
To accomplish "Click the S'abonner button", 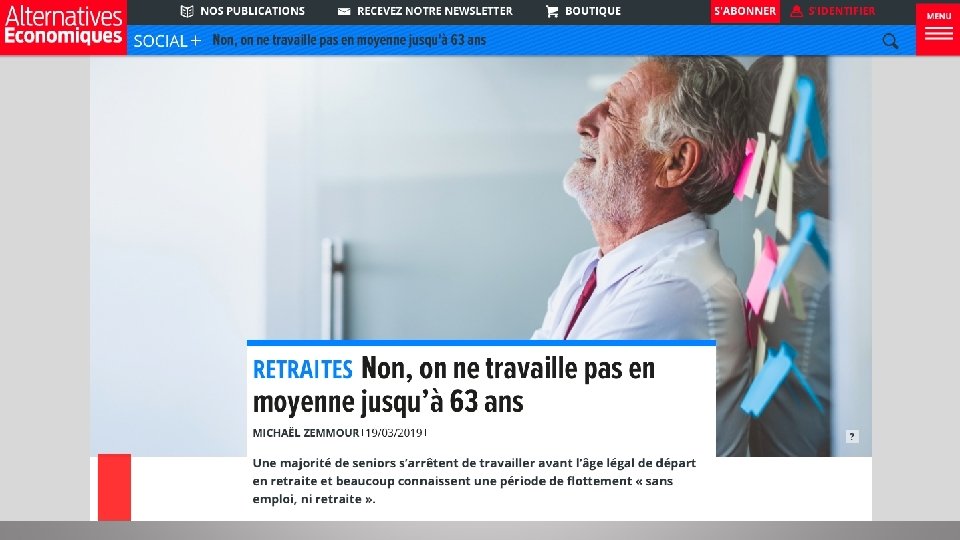I will tap(745, 11).
